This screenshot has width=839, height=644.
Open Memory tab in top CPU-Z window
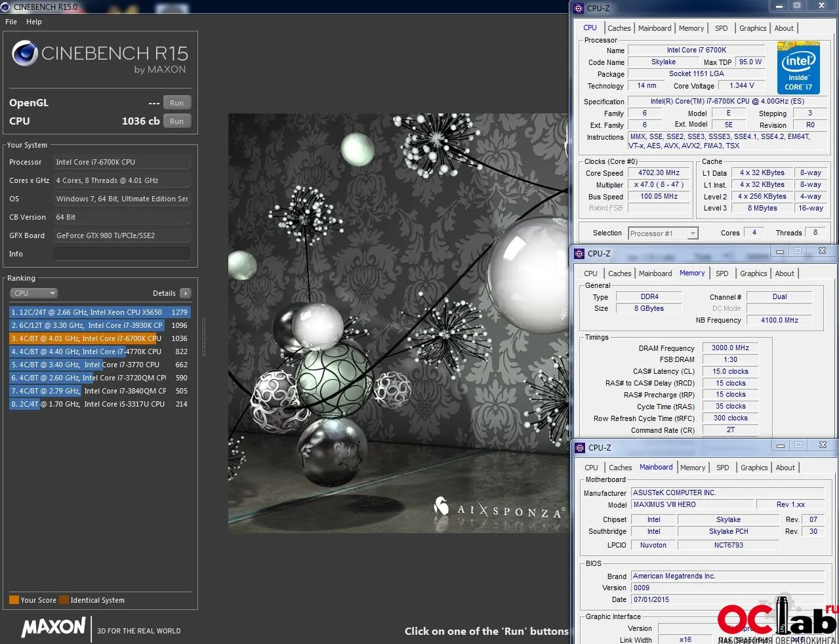pyautogui.click(x=691, y=28)
